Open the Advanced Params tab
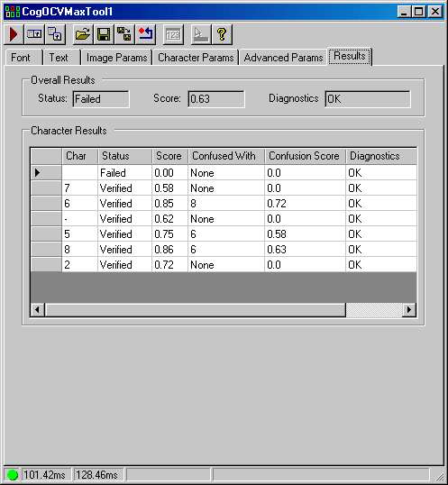This screenshot has width=448, height=485. tap(283, 58)
